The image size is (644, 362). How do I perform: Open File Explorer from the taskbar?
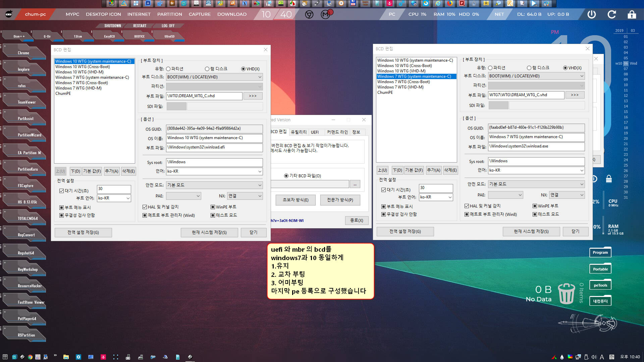click(66, 357)
